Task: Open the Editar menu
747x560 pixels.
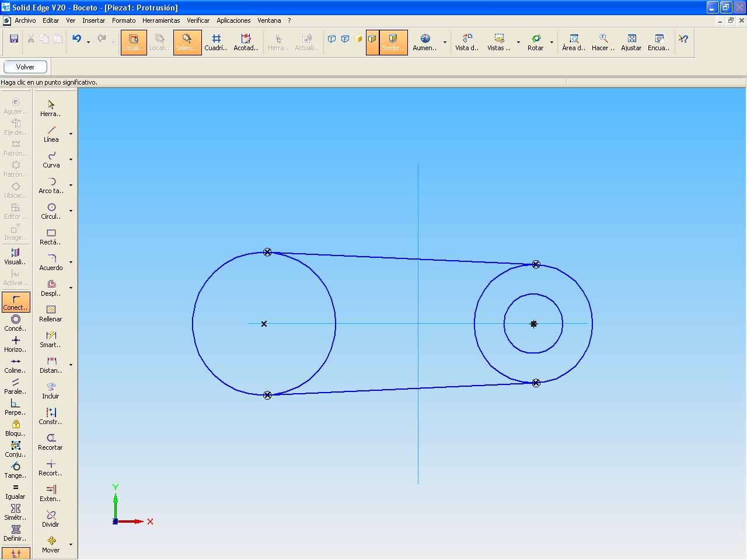Action: [x=51, y=20]
